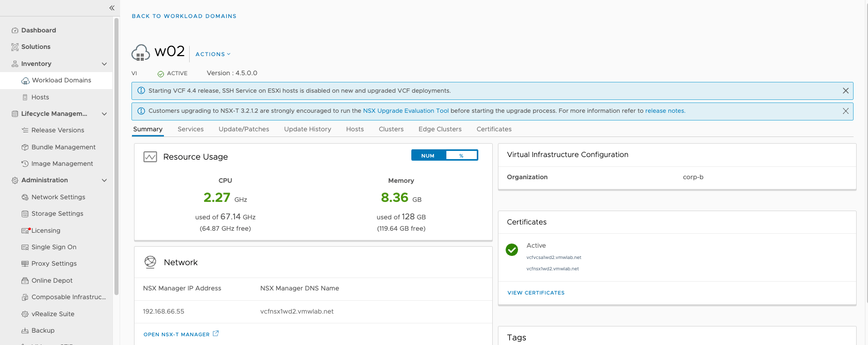The image size is (868, 345).
Task: Switch resource usage to percent view
Action: 461,156
